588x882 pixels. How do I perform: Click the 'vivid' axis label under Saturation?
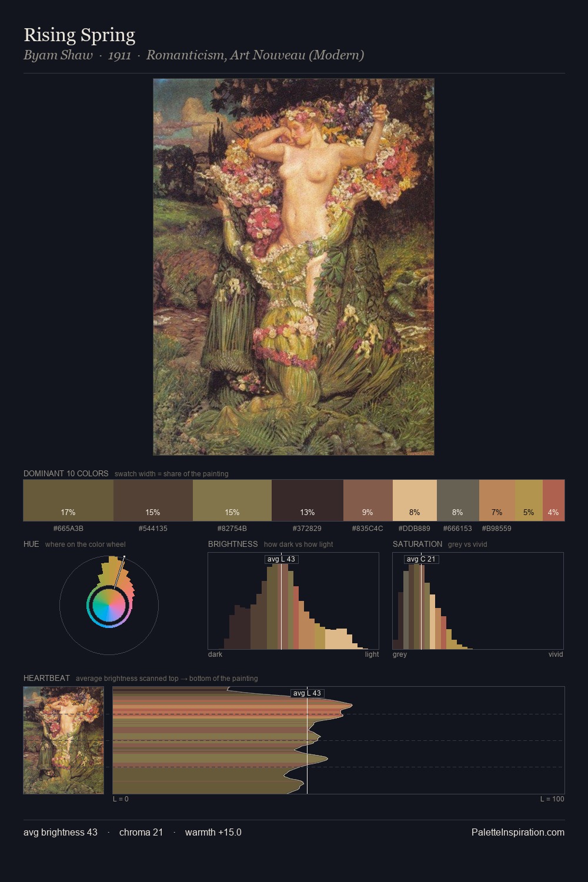556,654
